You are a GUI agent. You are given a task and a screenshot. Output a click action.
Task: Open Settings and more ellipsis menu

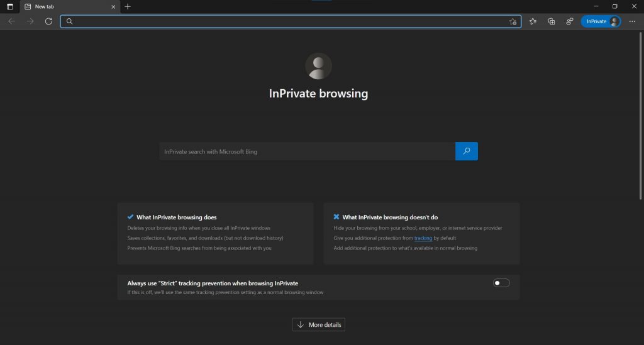tap(632, 21)
